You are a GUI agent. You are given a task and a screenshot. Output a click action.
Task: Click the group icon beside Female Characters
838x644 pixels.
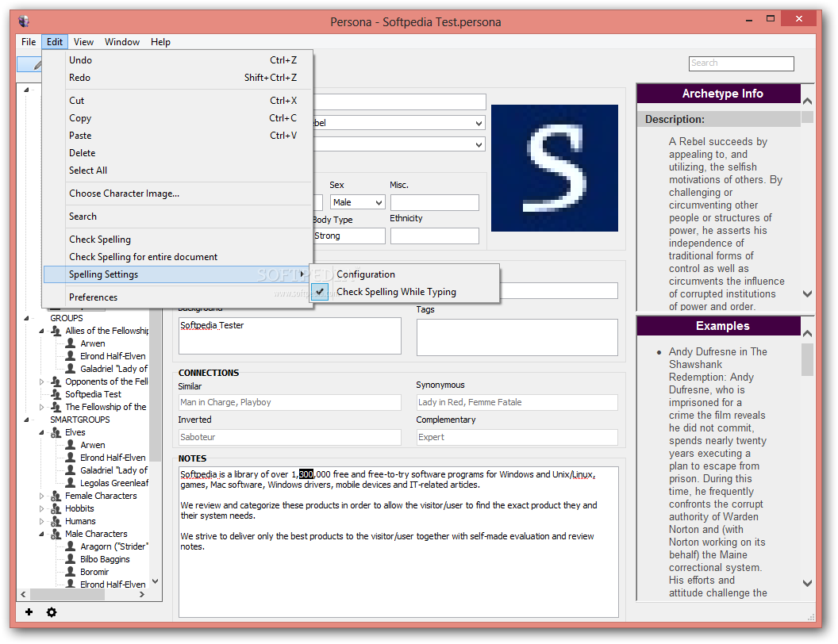click(x=56, y=496)
